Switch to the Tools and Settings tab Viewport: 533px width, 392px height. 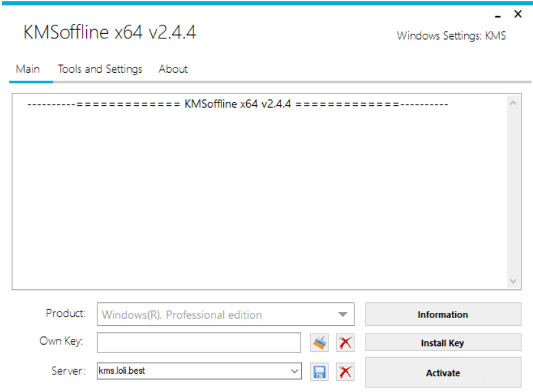click(x=101, y=69)
